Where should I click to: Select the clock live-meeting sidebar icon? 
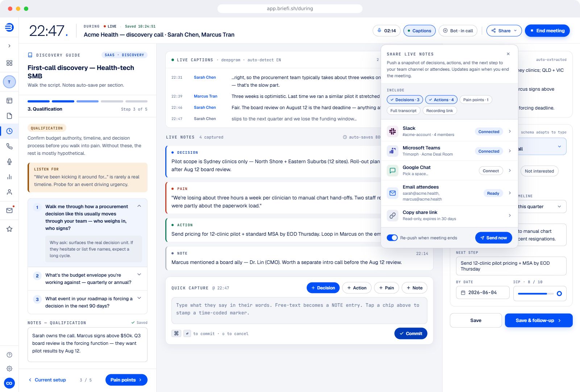point(9,131)
